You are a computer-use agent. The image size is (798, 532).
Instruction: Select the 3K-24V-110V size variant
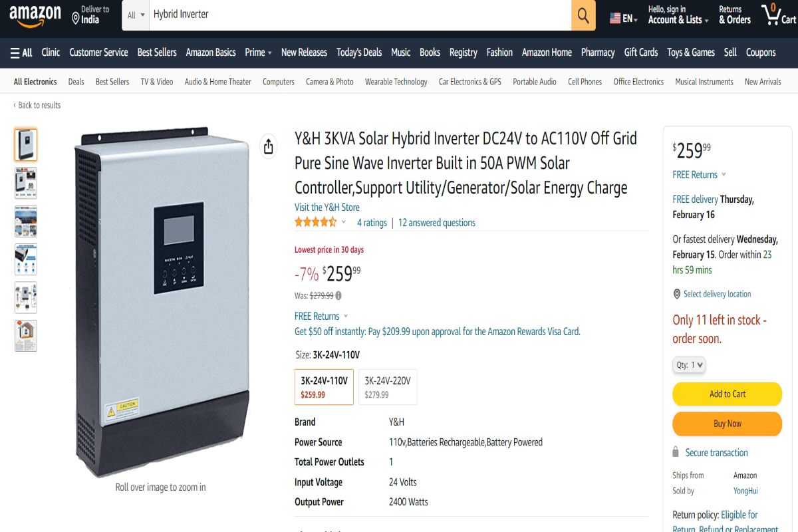click(324, 386)
